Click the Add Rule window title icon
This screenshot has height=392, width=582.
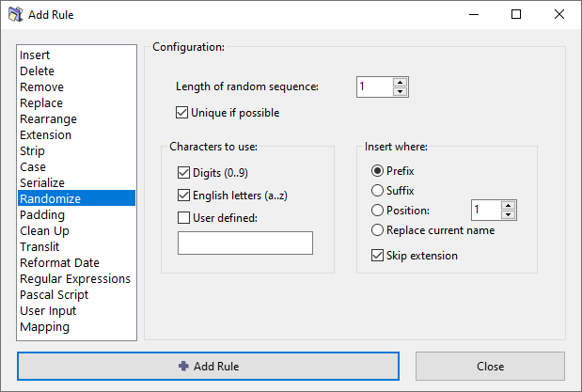15,15
